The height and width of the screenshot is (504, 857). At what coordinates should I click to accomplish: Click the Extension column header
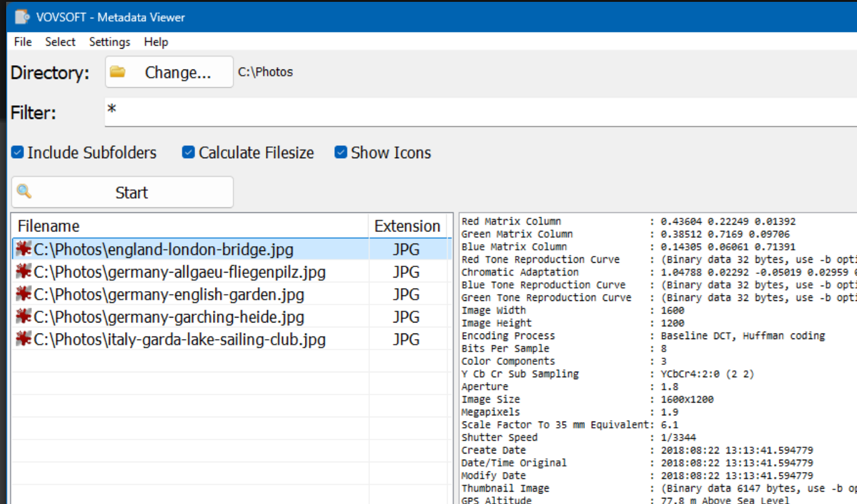[406, 226]
